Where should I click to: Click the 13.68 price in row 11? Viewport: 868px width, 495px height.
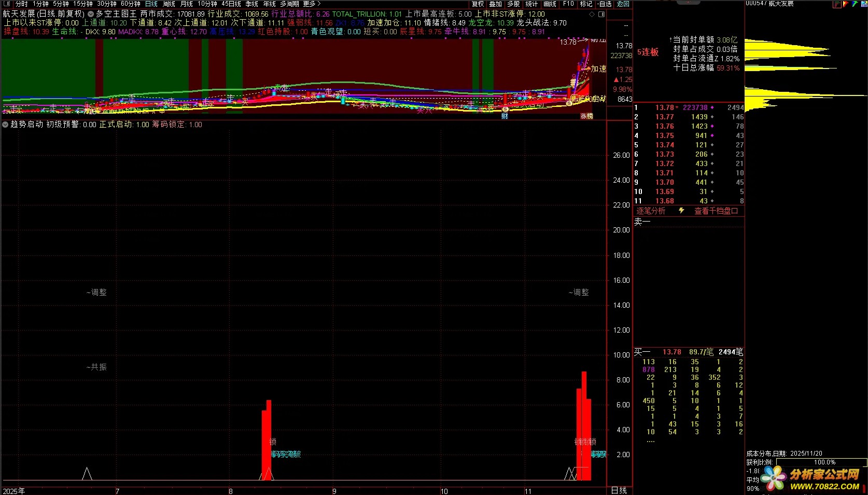[664, 201]
